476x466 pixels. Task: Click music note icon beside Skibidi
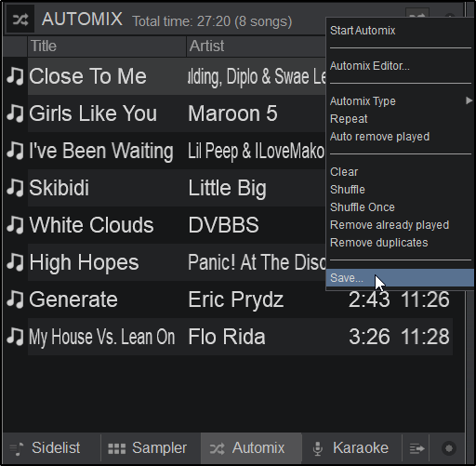(15, 188)
